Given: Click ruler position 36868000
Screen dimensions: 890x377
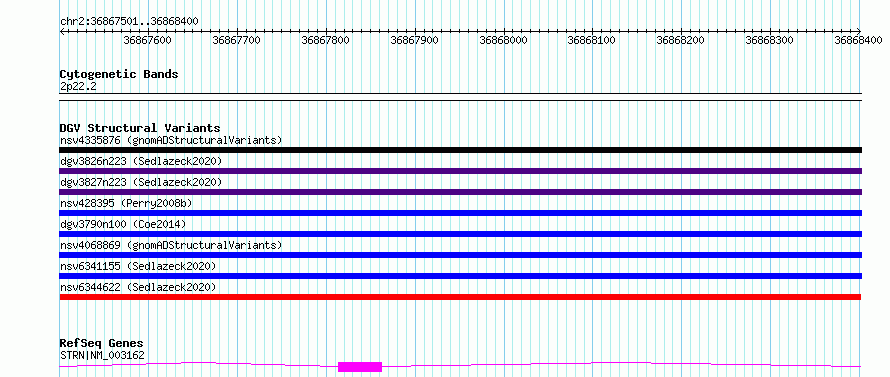Looking at the screenshot, I should coord(503,40).
